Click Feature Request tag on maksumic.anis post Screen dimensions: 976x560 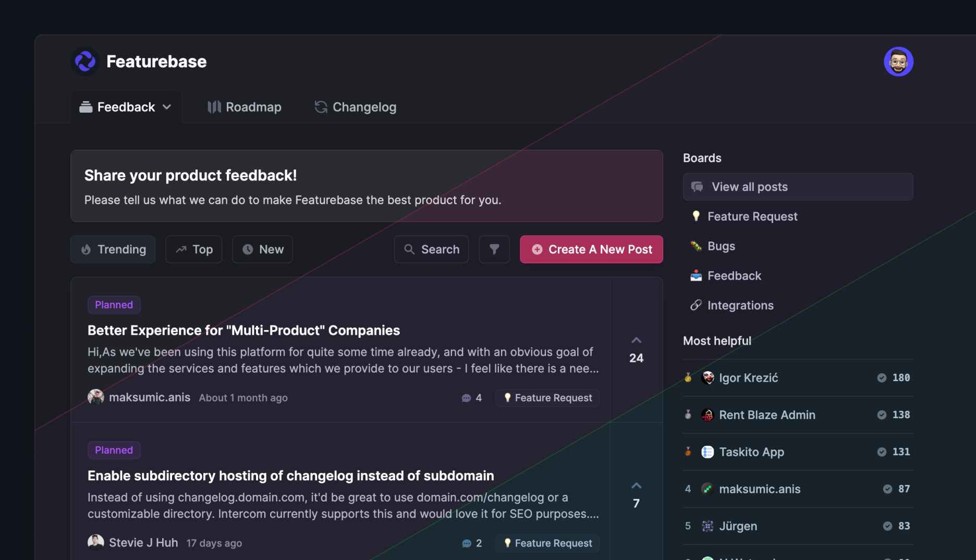547,398
